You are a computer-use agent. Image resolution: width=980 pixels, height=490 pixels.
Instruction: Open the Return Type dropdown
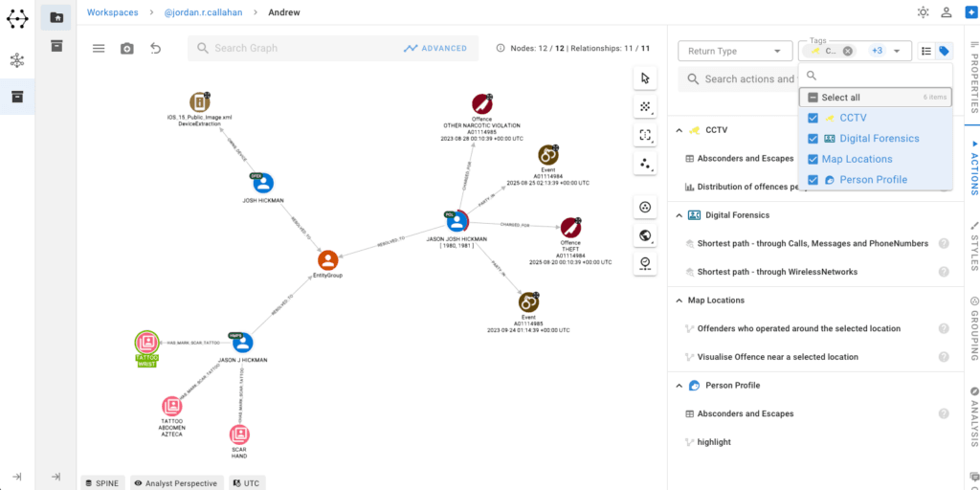[x=735, y=52]
